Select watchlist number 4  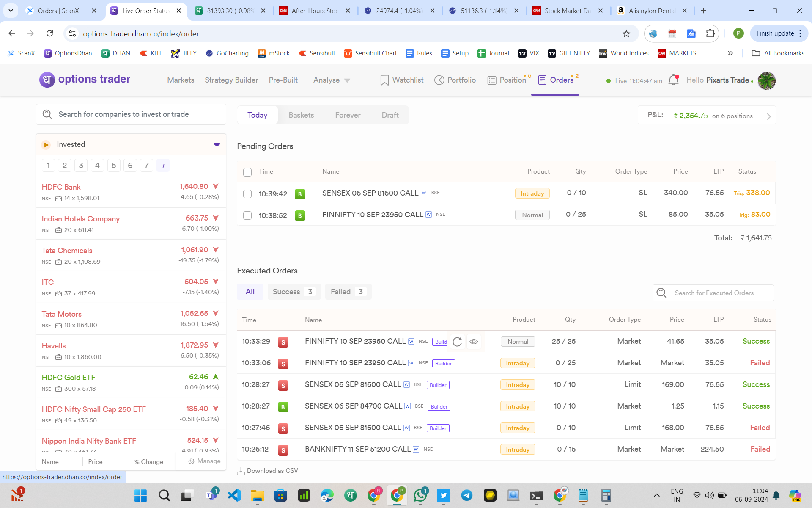97,165
